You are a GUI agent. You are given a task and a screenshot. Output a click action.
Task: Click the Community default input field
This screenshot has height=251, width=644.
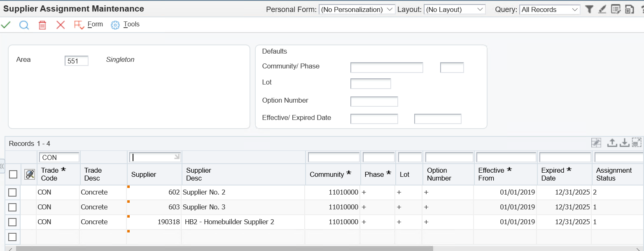(387, 68)
